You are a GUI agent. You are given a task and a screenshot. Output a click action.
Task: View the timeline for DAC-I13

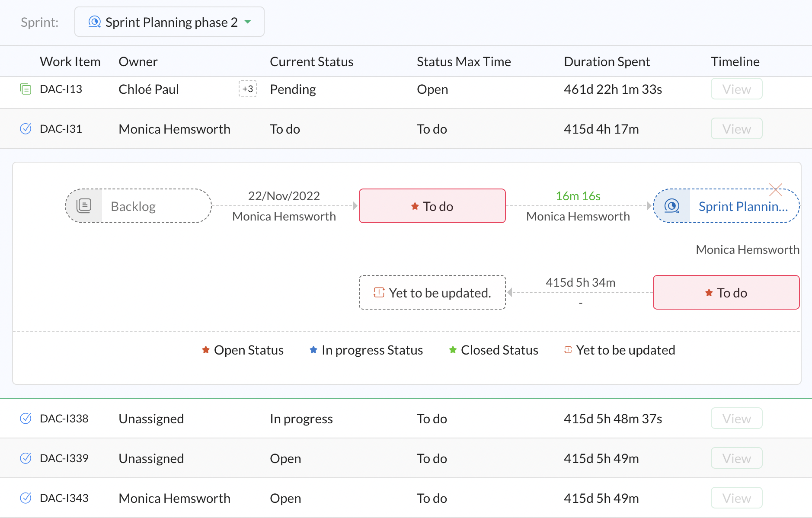pyautogui.click(x=736, y=89)
